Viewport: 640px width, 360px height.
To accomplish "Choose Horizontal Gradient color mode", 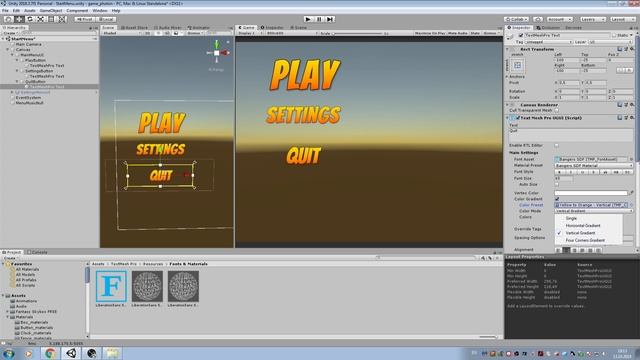I will (583, 226).
